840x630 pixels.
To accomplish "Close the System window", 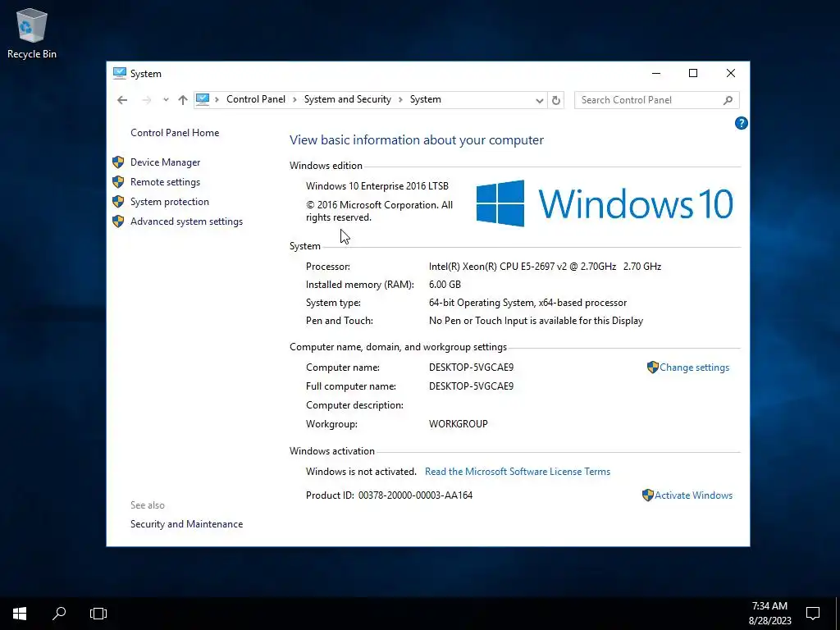I will pos(731,73).
